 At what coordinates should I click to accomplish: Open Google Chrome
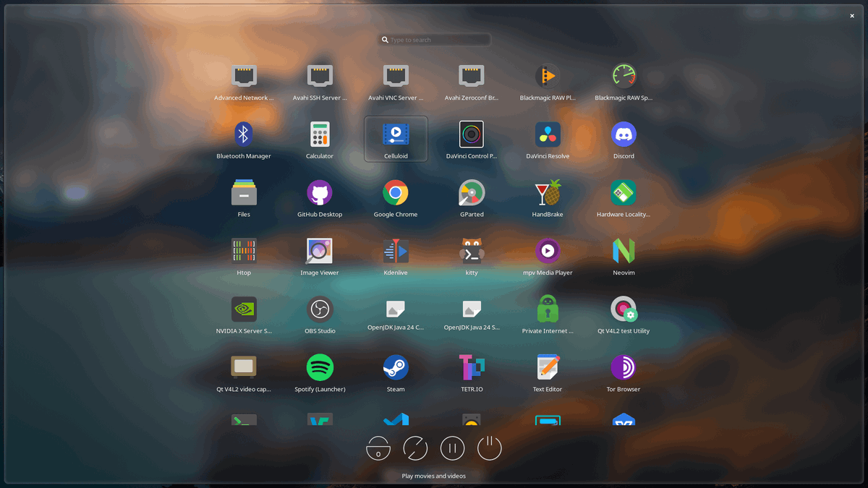[396, 198]
